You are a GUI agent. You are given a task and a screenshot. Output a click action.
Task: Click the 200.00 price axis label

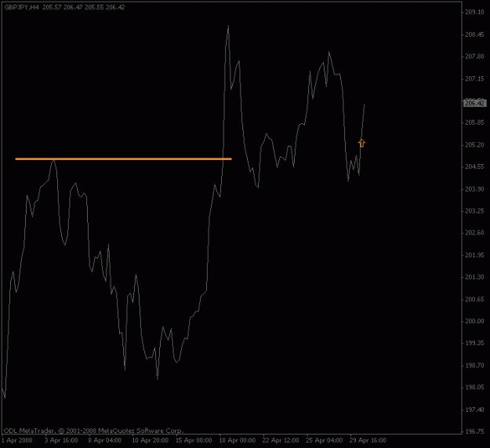click(x=474, y=321)
